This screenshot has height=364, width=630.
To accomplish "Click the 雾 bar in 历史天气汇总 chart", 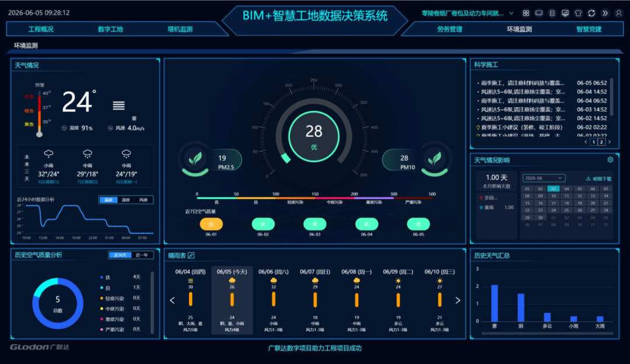I will coord(495,303).
